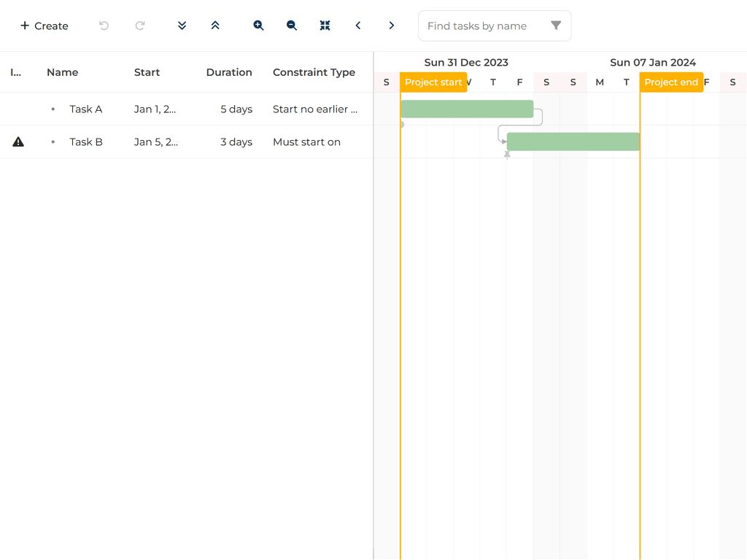Screen dimensions: 747x560
Task: Open Task B's Must start on constraint cell
Action: coord(306,142)
